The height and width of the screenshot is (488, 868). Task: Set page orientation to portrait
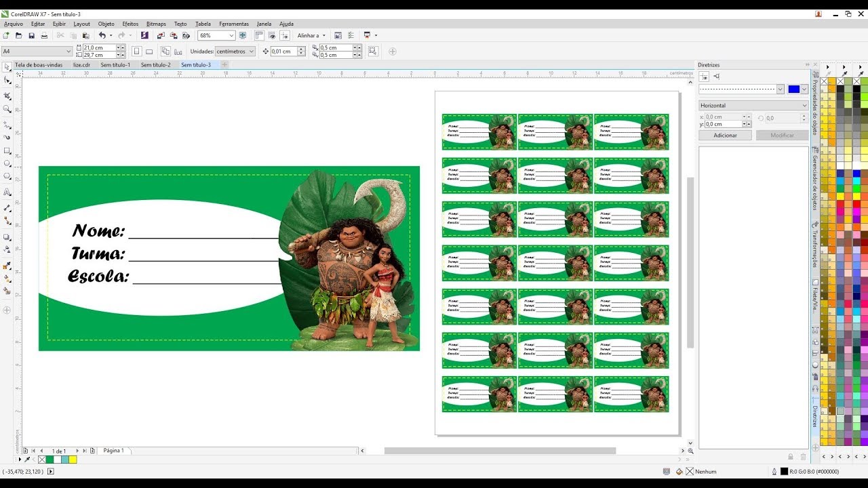tap(136, 52)
